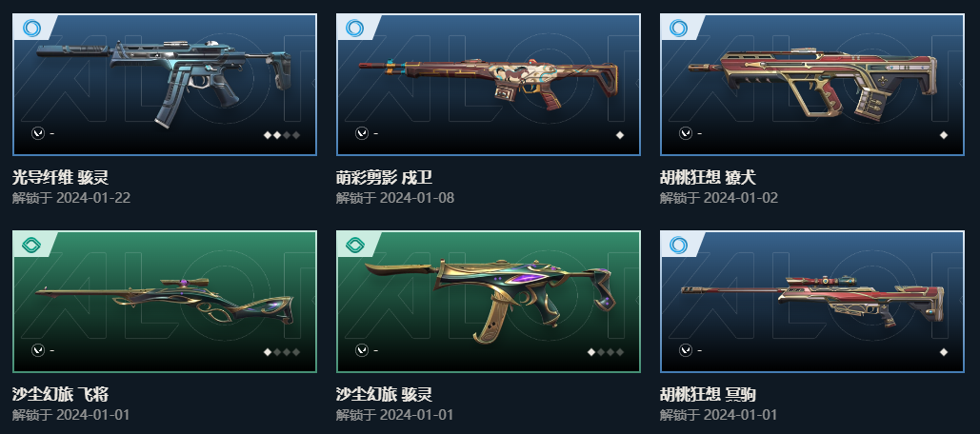
Task: Click the Valorant points icon on 萌彩剪影 戍卫 card
Action: [362, 133]
